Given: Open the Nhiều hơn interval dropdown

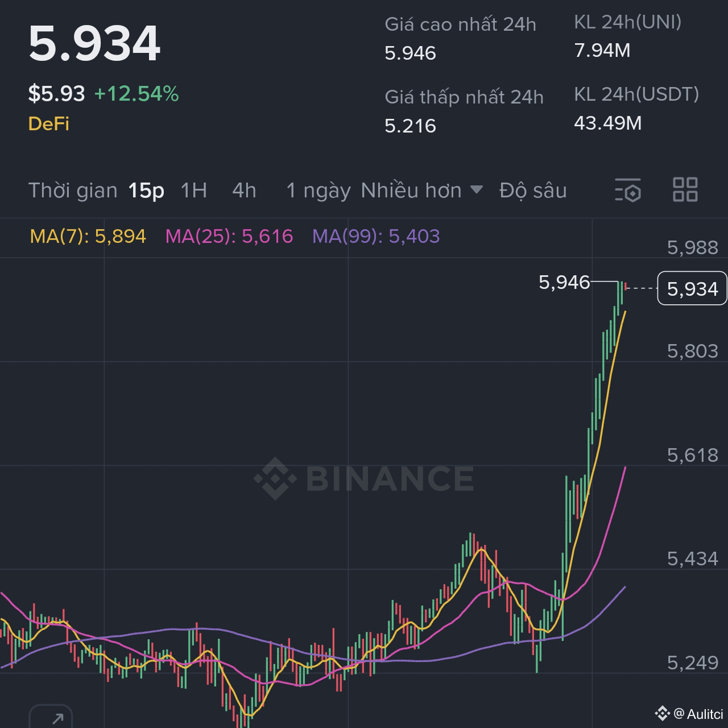Looking at the screenshot, I should point(422,191).
